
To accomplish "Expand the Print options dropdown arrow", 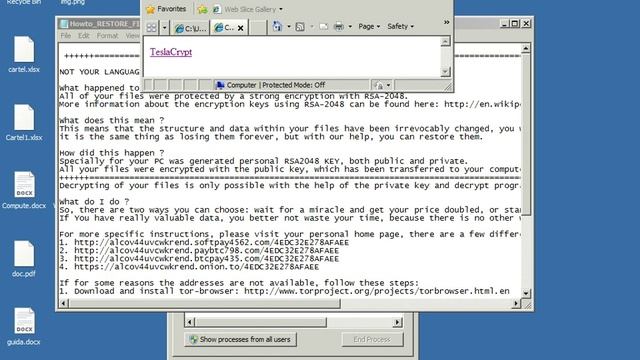I will 350,27.
